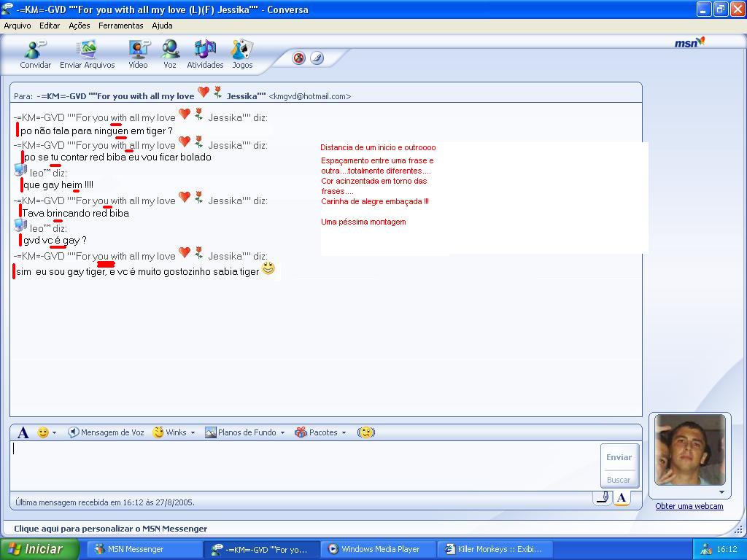Toggle handwriting input mode
The height and width of the screenshot is (560, 747).
[602, 498]
